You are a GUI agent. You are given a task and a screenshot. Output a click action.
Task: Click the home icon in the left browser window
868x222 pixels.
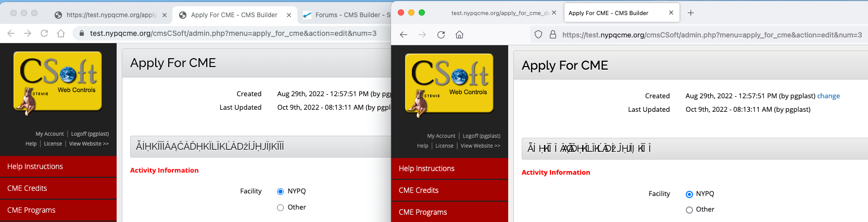pyautogui.click(x=61, y=33)
